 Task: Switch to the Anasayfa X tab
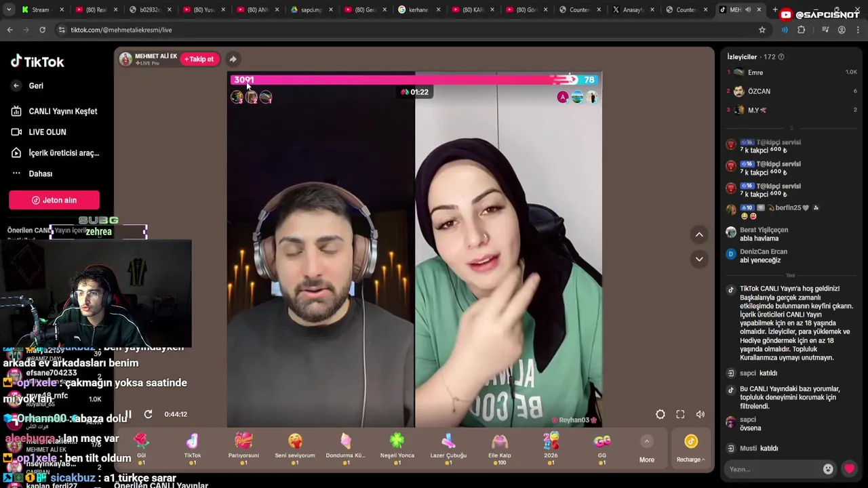(633, 9)
